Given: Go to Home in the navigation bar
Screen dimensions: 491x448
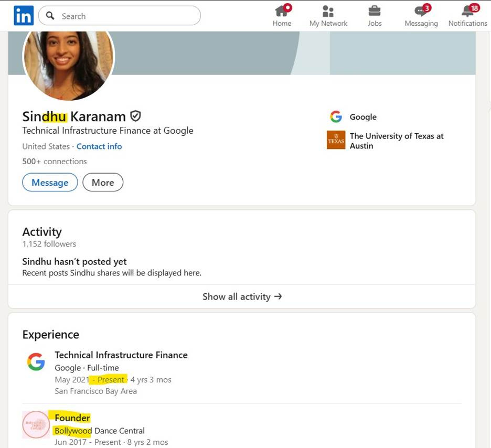Looking at the screenshot, I should point(282,16).
